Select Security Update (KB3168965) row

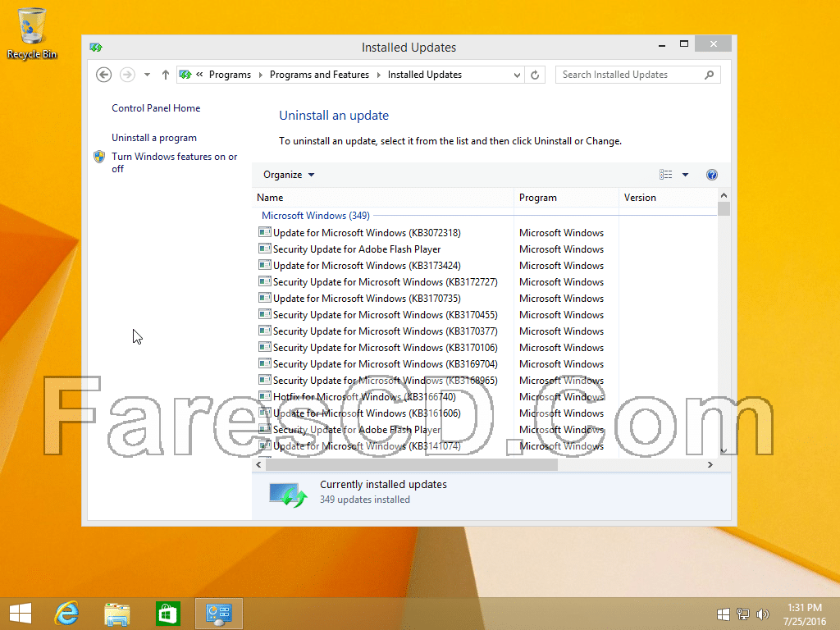[x=386, y=381]
